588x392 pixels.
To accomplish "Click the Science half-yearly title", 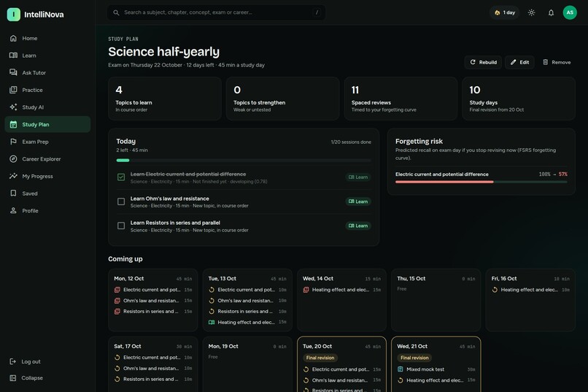I will [164, 52].
